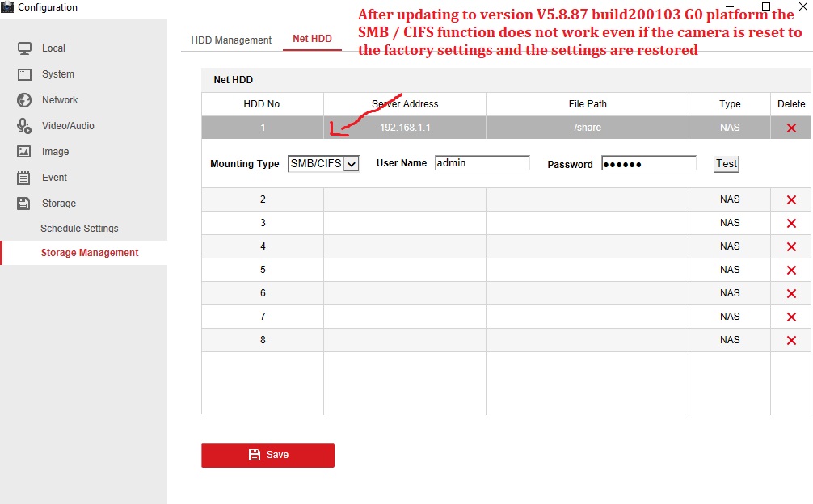
Task: Click the Event calendar icon
Action: click(x=24, y=178)
